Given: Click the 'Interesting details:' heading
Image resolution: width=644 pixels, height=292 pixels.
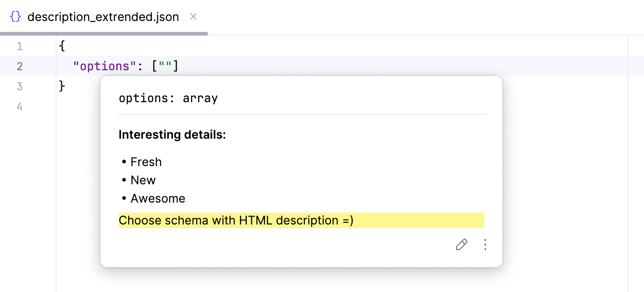Looking at the screenshot, I should 172,135.
